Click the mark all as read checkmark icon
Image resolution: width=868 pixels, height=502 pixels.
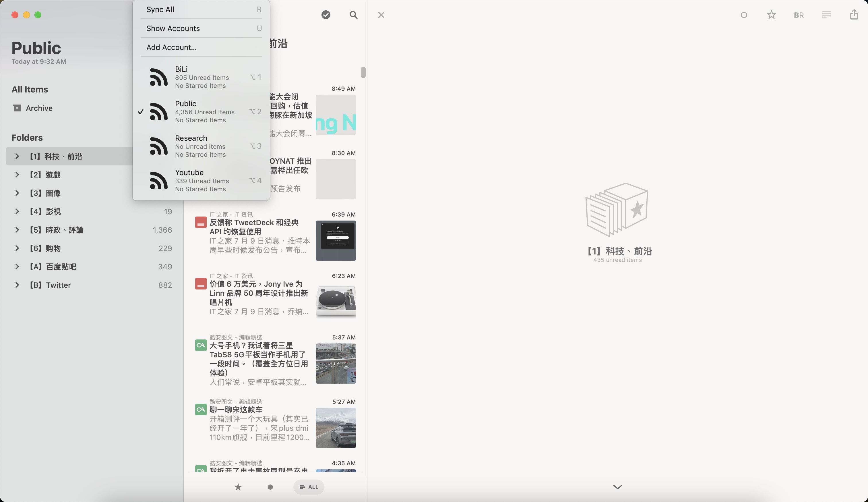click(x=325, y=15)
